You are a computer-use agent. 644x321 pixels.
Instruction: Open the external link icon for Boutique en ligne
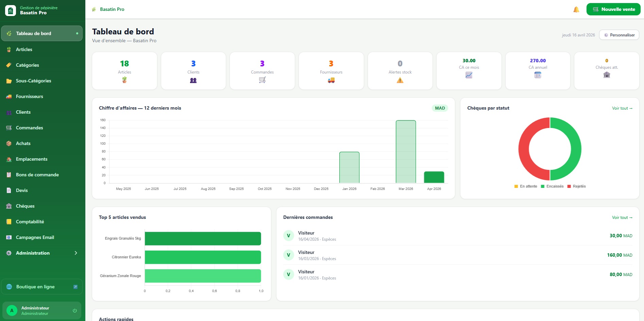click(75, 287)
